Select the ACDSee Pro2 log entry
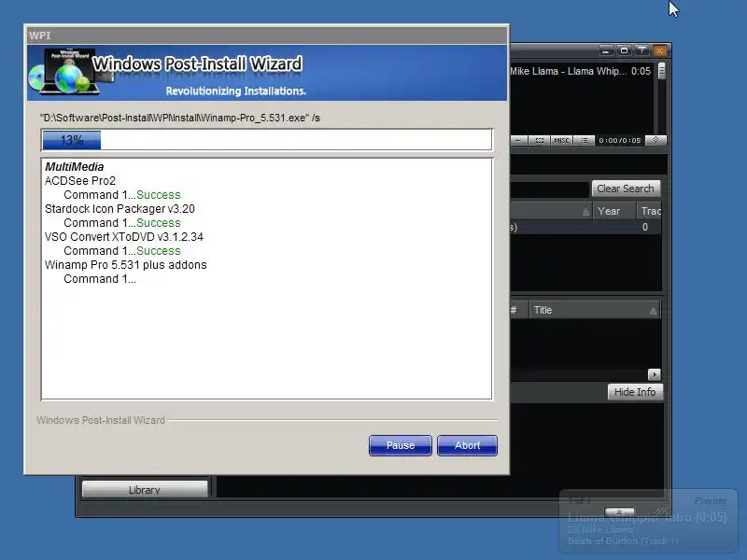The image size is (747, 560). point(80,181)
